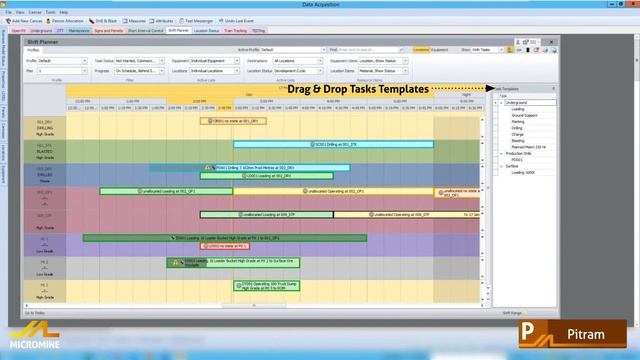Screen dimensions: 640x360
Task: Click the black bin icon in planner toolbar
Action: [x=528, y=50]
